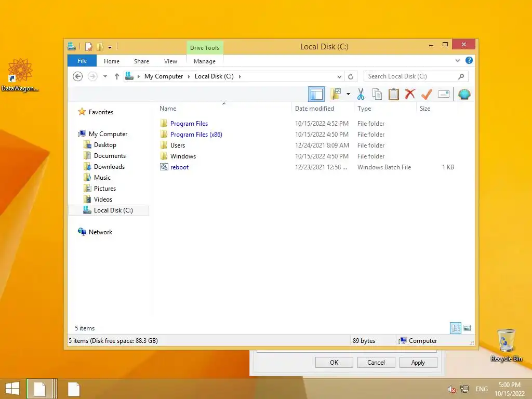Switch to the Home ribbon tab
532x399 pixels.
click(112, 61)
